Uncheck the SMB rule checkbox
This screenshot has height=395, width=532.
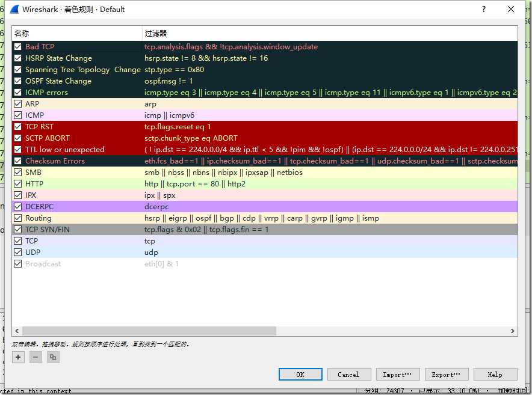18,172
